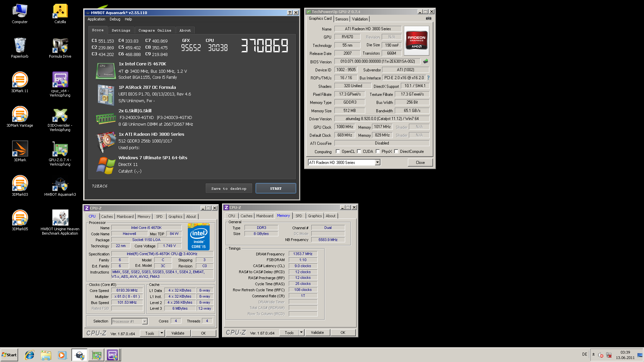Screen dimensions: 644x362
Task: Launch the 3DMark05 shortcut
Action: coord(20,221)
